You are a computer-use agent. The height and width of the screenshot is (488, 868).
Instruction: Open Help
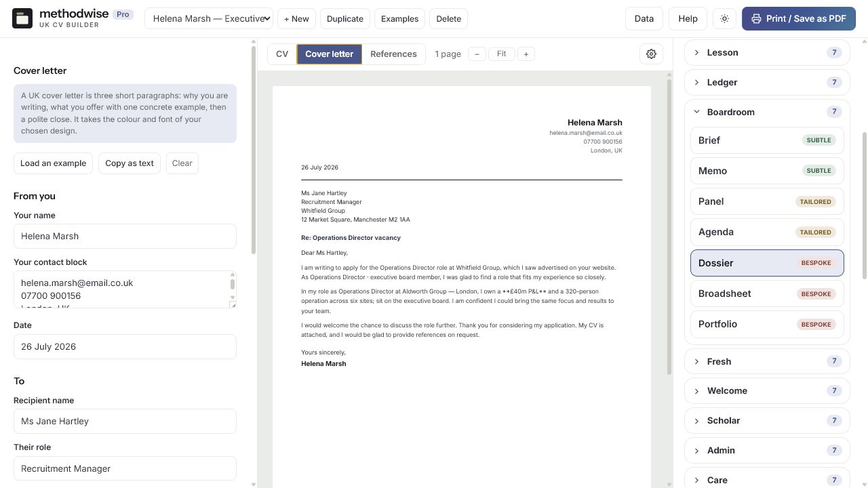coord(688,19)
